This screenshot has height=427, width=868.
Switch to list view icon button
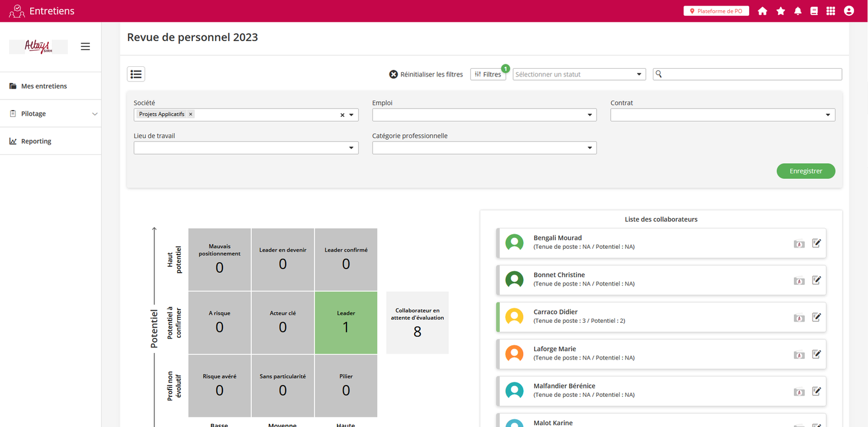pyautogui.click(x=136, y=74)
